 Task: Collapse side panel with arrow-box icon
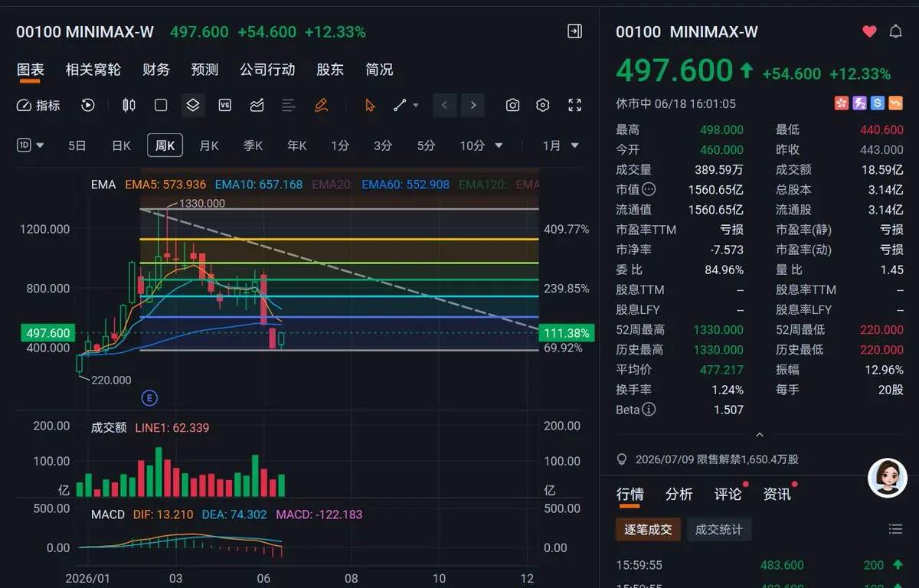click(574, 31)
